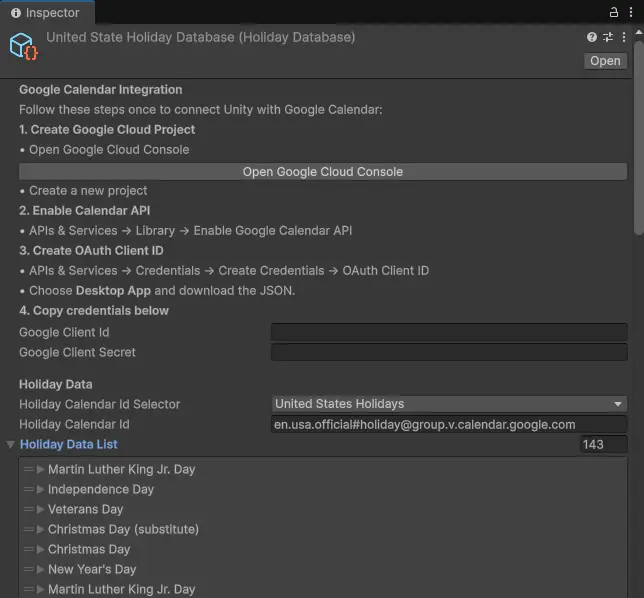Toggle the Inspector lock icon
Image resolution: width=644 pixels, height=598 pixels.
tap(614, 12)
